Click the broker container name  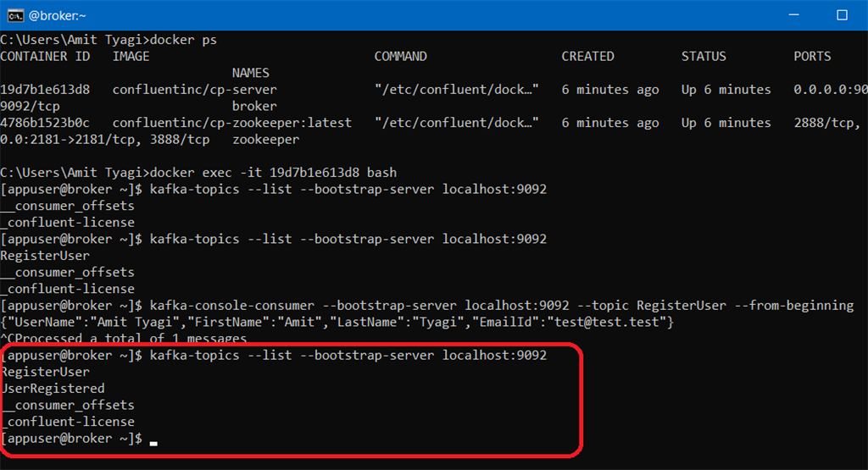[x=254, y=106]
